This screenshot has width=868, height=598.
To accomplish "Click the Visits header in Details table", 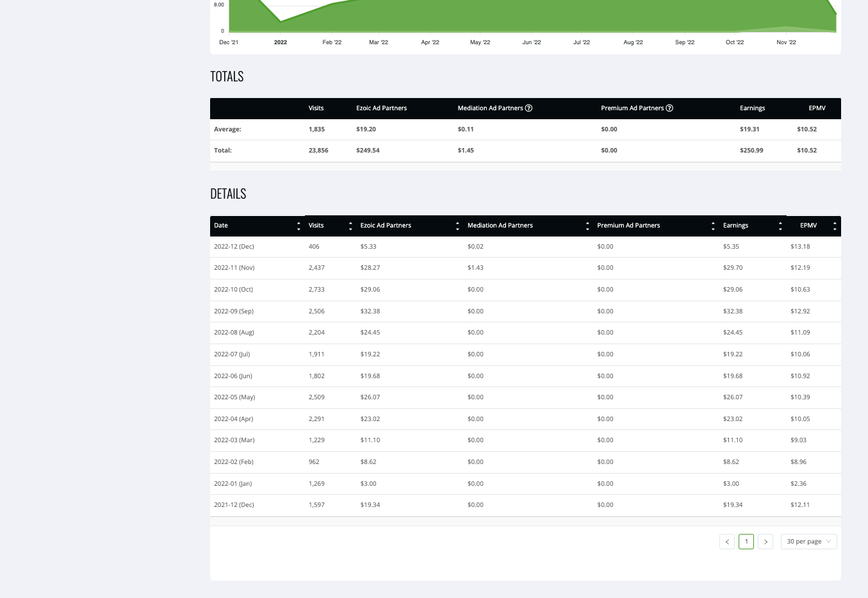I will click(x=316, y=226).
